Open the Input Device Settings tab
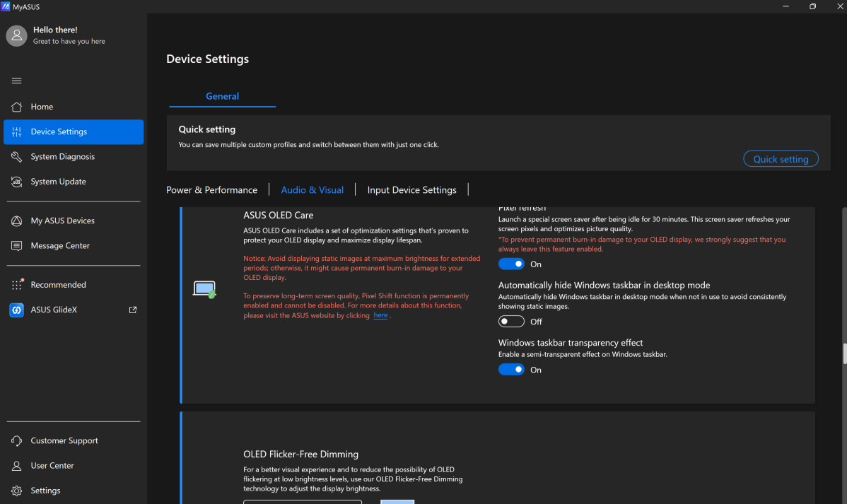The width and height of the screenshot is (847, 504). click(411, 190)
